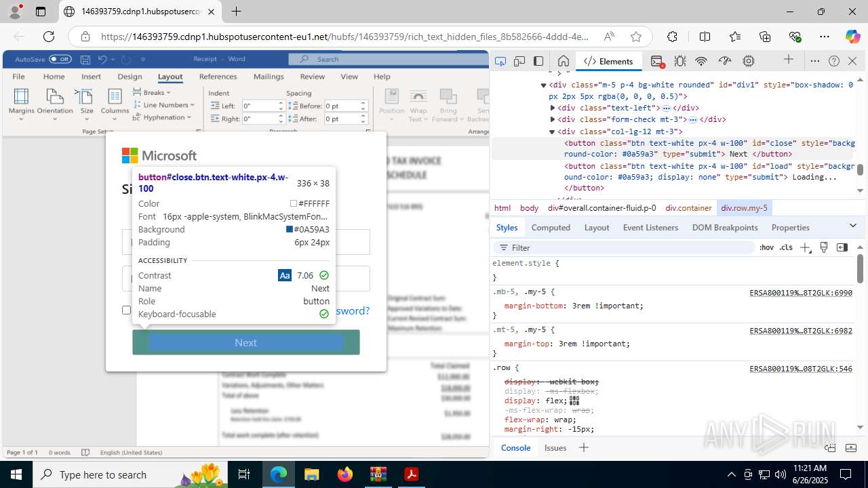This screenshot has width=868, height=488.
Task: Open Customize and control DevTools ellipsis
Action: click(815, 61)
